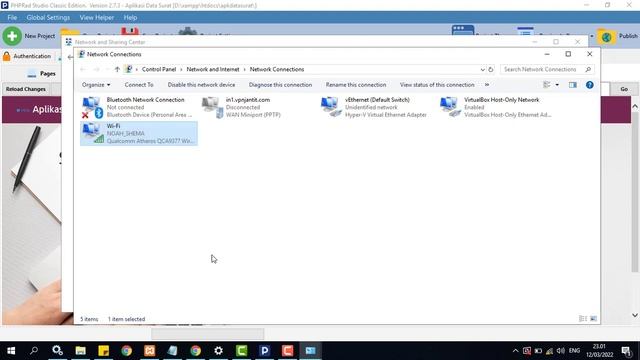Open Settings gear from taskbar
Image resolution: width=640 pixels, height=360 pixels.
pyautogui.click(x=219, y=351)
